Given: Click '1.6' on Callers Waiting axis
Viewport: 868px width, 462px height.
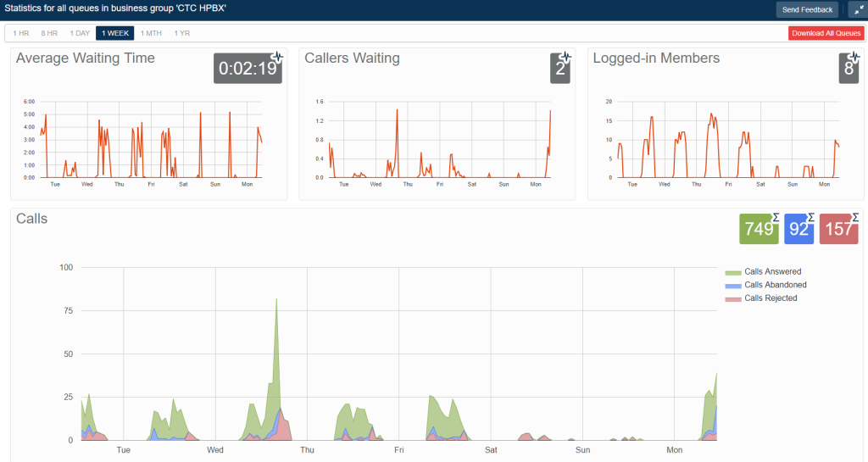Looking at the screenshot, I should pyautogui.click(x=320, y=101).
